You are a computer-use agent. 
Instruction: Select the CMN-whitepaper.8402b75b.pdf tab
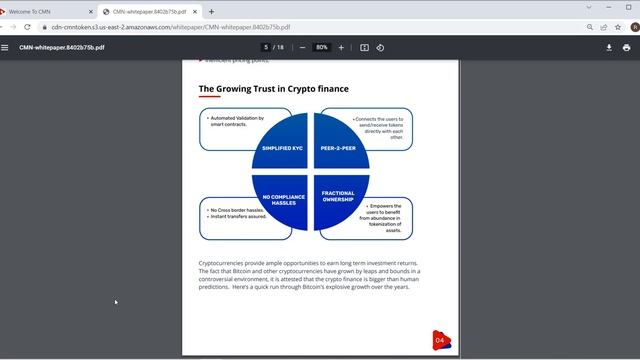149,12
